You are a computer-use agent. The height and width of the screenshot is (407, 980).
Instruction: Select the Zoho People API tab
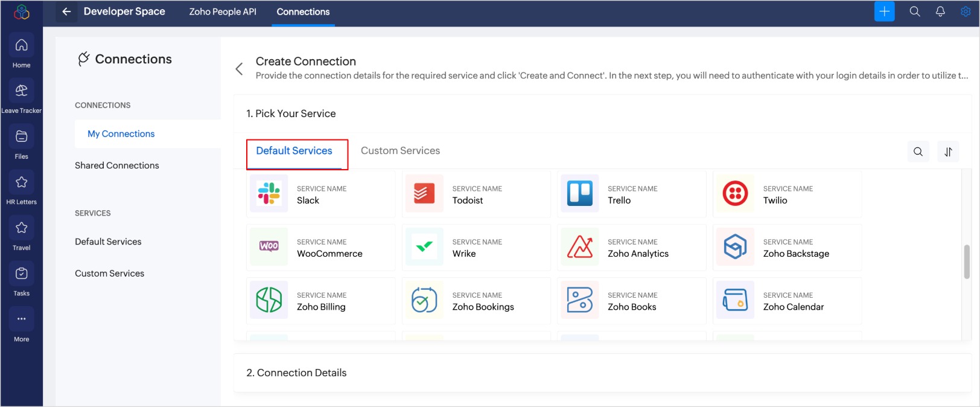point(223,12)
